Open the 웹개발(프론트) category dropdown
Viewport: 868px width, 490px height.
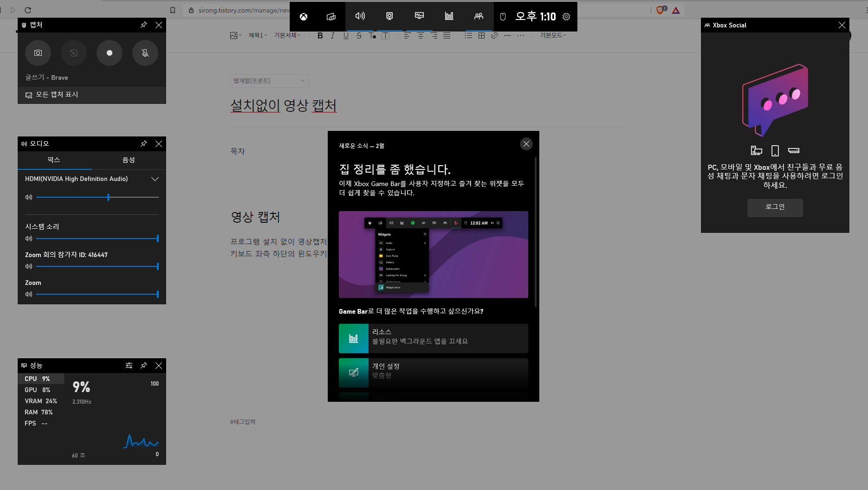point(269,81)
